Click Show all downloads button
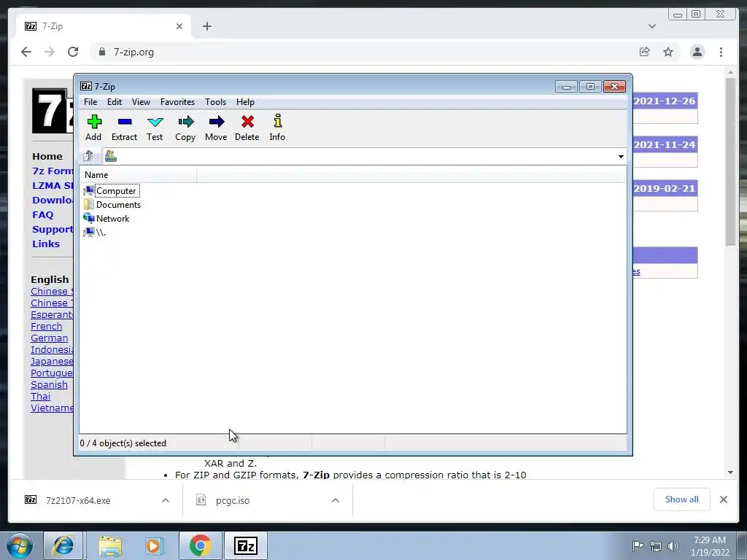This screenshot has width=747, height=560. tap(682, 499)
